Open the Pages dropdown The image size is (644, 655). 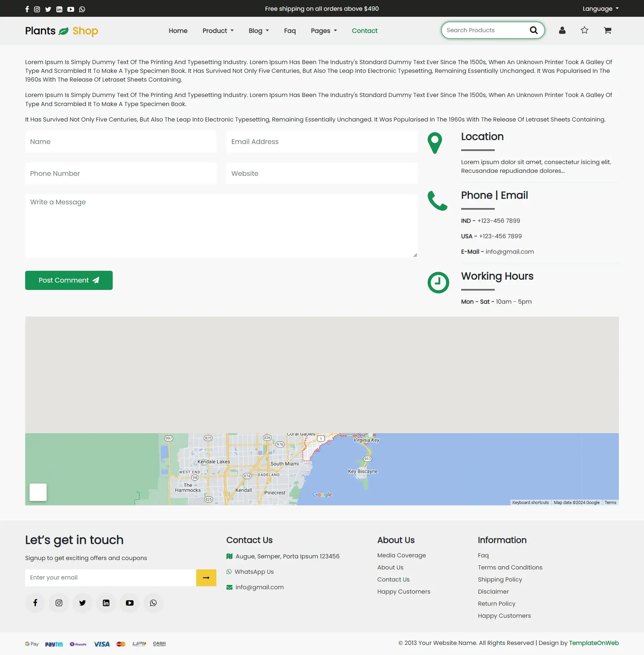(x=323, y=31)
